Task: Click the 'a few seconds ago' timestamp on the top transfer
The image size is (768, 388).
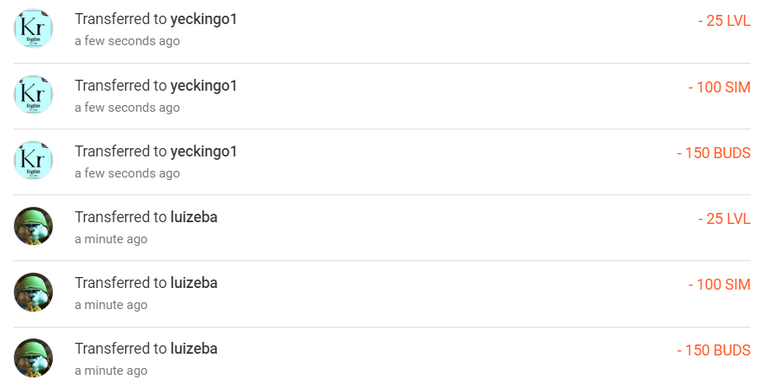Action: [x=127, y=41]
